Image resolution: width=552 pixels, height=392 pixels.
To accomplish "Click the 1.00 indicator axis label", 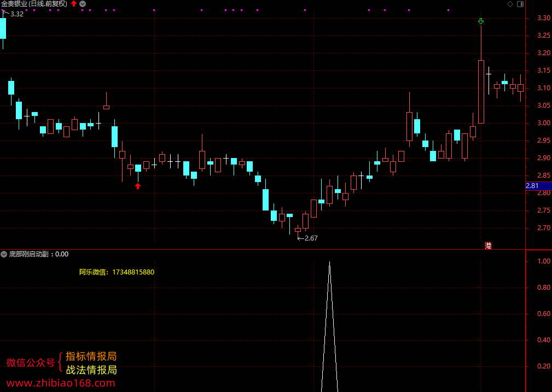I will tap(544, 261).
